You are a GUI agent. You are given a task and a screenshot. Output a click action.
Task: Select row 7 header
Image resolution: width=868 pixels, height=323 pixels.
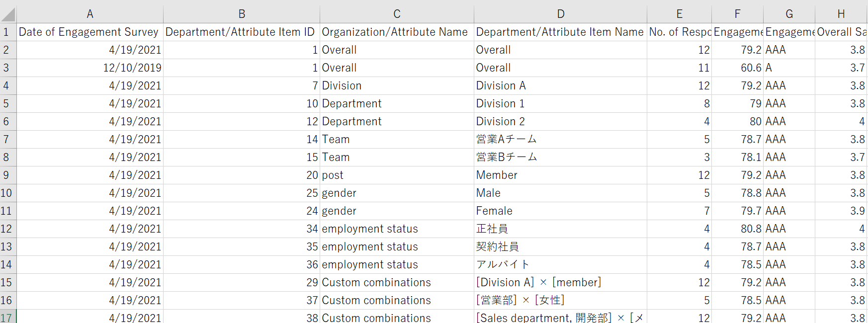6,140
